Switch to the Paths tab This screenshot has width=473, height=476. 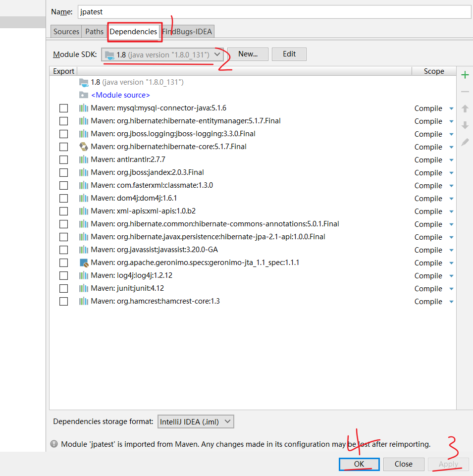coord(94,32)
